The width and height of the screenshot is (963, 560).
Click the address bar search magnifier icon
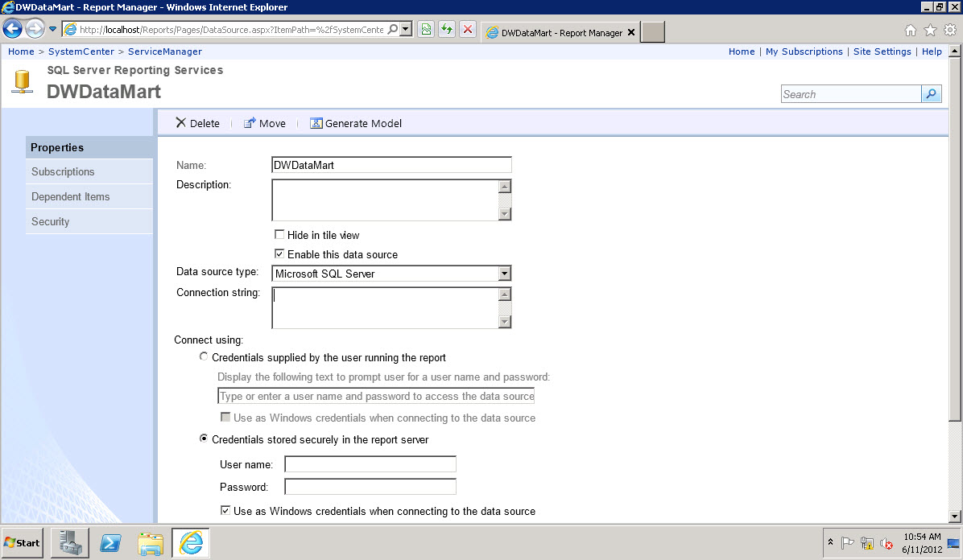click(392, 29)
